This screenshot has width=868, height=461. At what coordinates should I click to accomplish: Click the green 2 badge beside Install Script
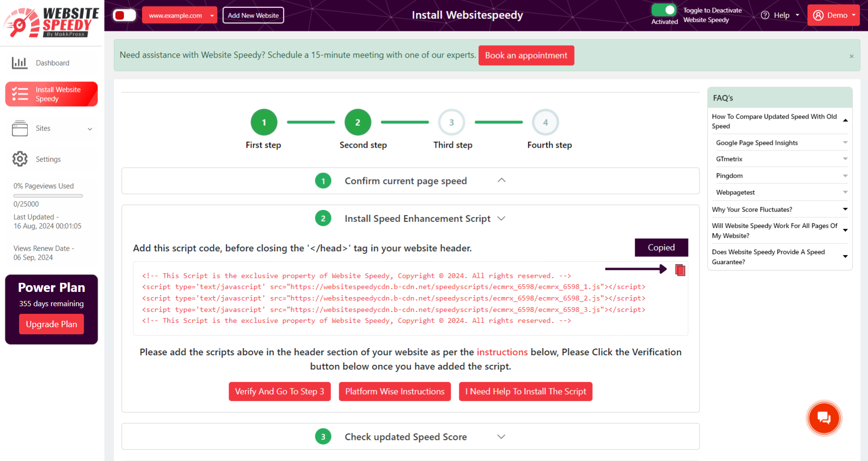tap(323, 219)
